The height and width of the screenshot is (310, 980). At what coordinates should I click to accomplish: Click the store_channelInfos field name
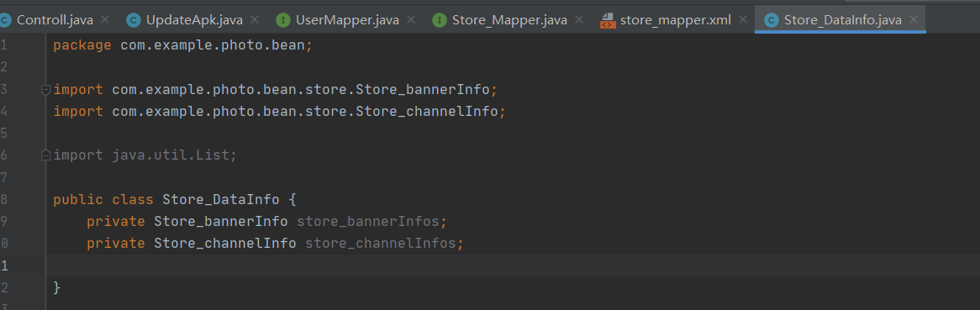pyautogui.click(x=381, y=243)
